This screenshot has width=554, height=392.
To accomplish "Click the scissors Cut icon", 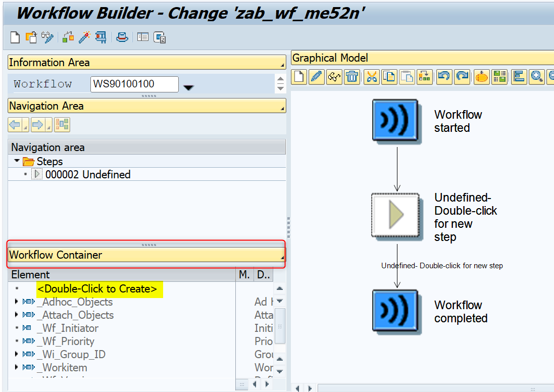I will [372, 76].
